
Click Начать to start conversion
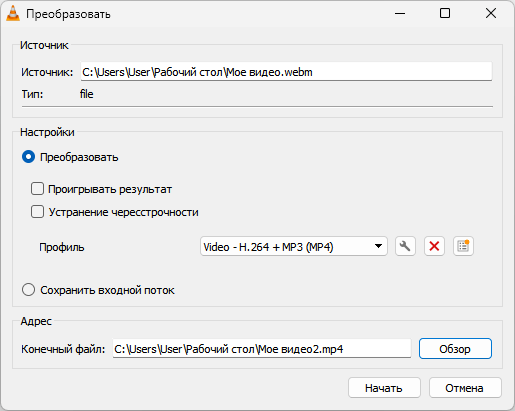(x=384, y=388)
